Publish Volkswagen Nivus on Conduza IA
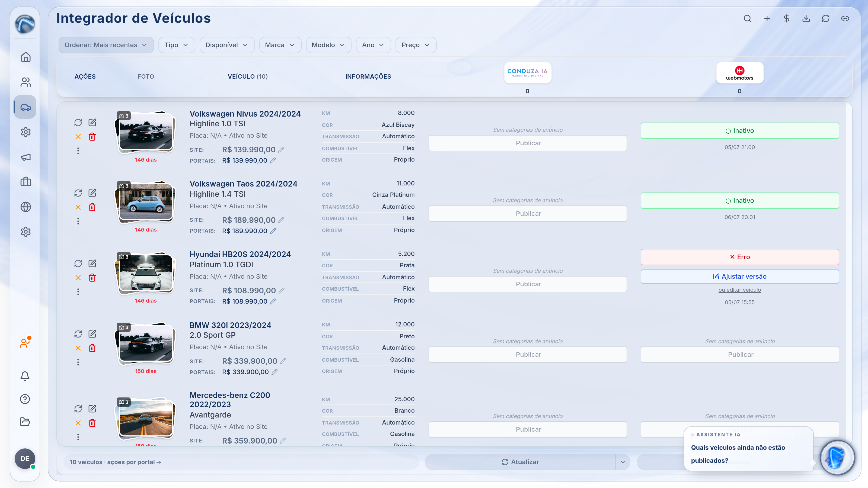The height and width of the screenshot is (488, 868). click(x=528, y=143)
